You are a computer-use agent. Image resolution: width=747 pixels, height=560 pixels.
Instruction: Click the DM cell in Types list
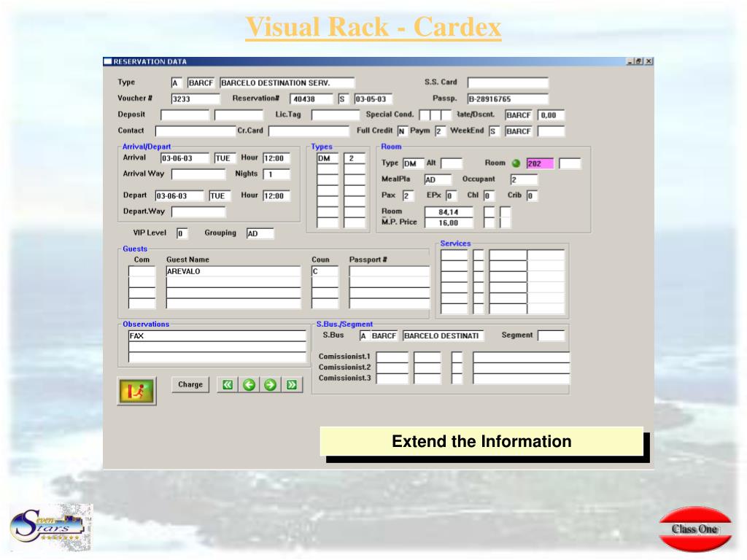pyautogui.click(x=328, y=158)
